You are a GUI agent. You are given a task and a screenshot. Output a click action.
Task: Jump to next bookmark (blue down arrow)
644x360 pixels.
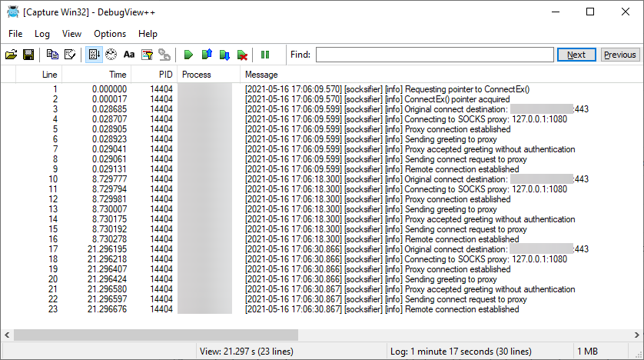[224, 55]
